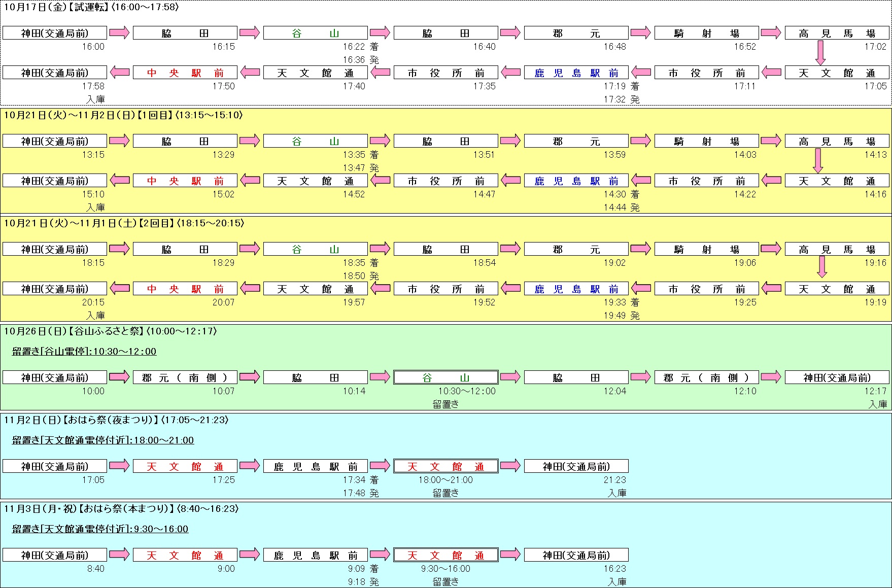892x588 pixels.
Task: Select the blue 鹿児島駅前 box in 2回目 section
Action: click(x=576, y=289)
